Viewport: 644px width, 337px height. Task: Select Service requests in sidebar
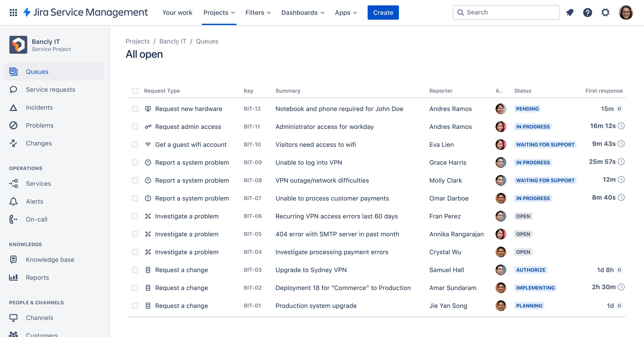point(51,89)
